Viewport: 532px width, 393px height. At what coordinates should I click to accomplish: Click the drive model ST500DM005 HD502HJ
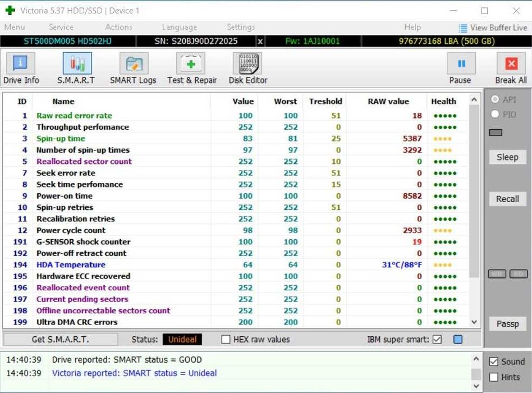(x=67, y=42)
